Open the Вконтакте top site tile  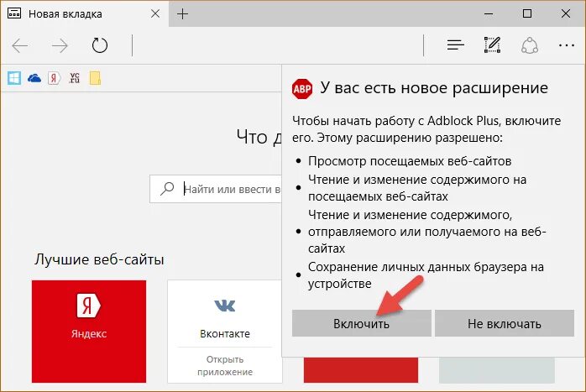225,332
